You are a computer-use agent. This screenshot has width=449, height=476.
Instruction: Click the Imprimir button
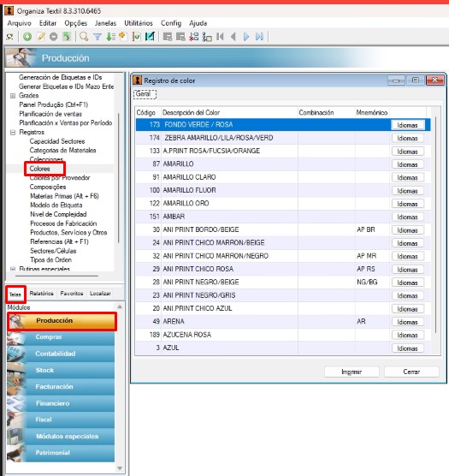tap(352, 372)
